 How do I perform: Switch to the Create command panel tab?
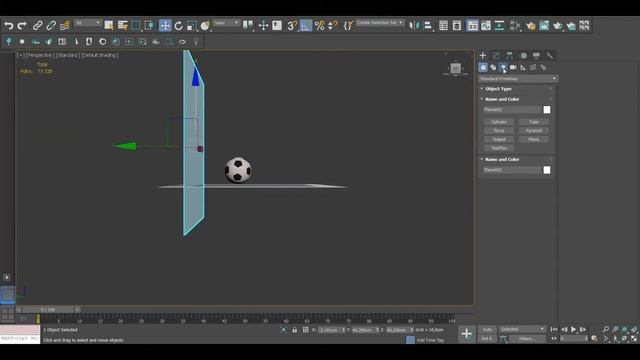tap(483, 56)
